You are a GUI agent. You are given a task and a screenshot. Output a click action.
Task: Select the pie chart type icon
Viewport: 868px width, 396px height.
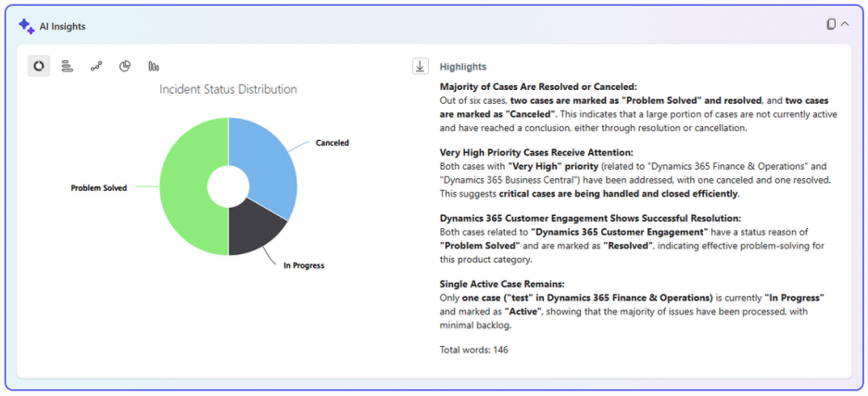pyautogui.click(x=125, y=66)
